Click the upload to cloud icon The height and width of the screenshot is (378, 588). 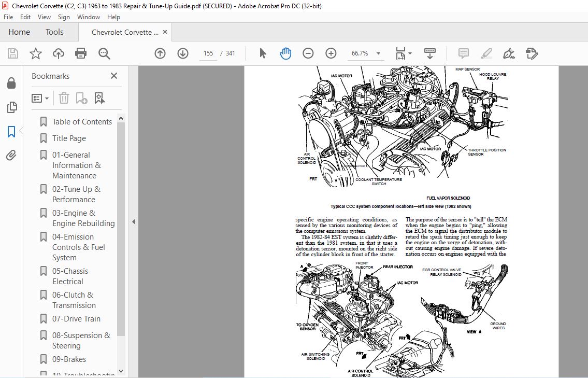coord(58,53)
